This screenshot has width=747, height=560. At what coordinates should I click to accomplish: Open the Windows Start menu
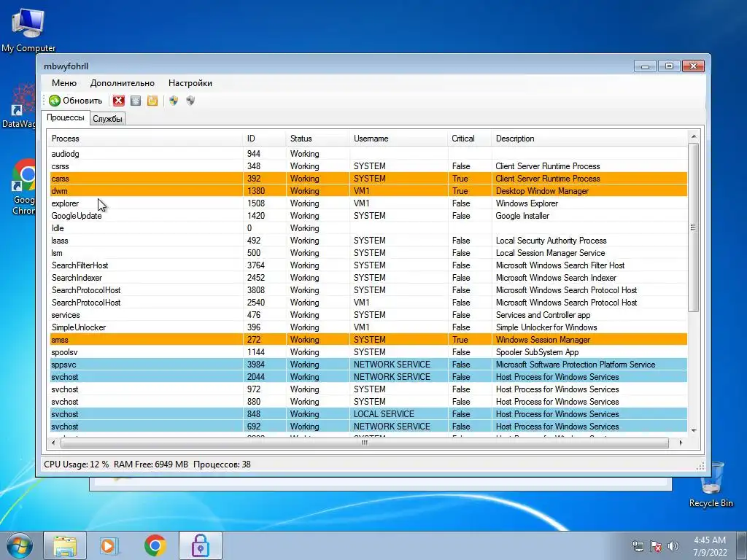click(x=19, y=545)
